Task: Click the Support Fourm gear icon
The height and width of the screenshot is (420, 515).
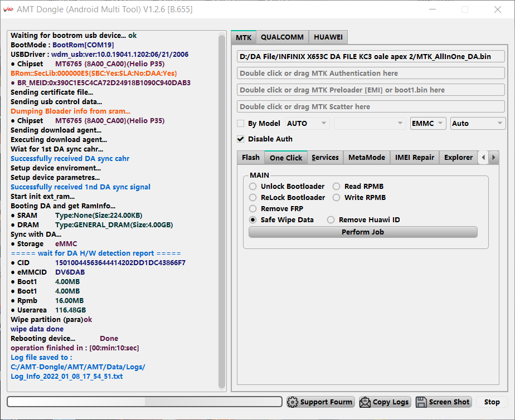Action: [292, 402]
